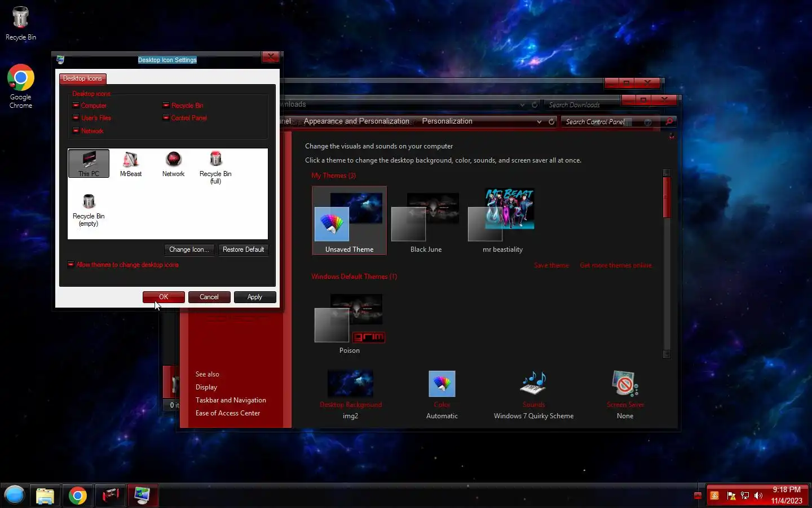Viewport: 812px width, 508px height.
Task: Click the red monitor app taskbar icon
Action: [x=111, y=496]
